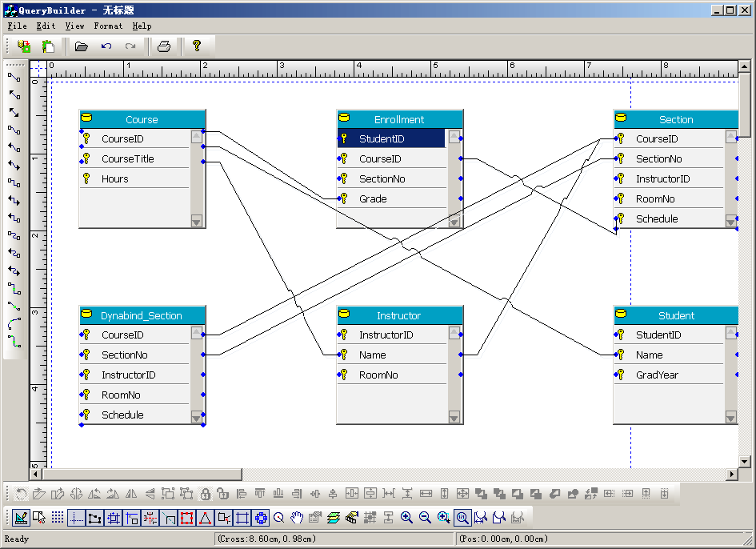Click the Instructor table title header
The image size is (756, 549).
pos(398,315)
